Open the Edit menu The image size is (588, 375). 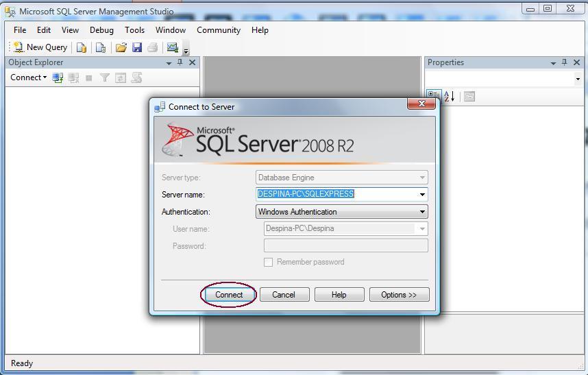(x=43, y=30)
